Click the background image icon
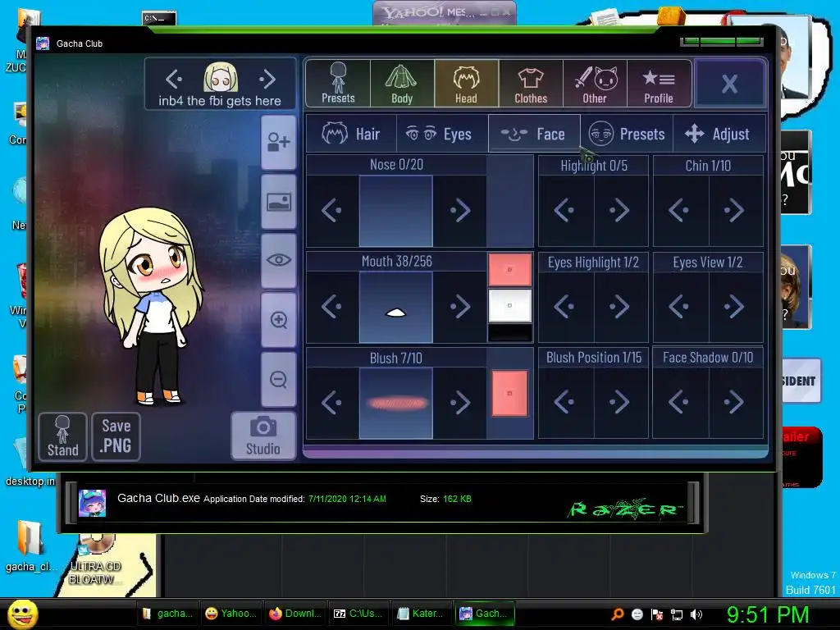 point(279,202)
